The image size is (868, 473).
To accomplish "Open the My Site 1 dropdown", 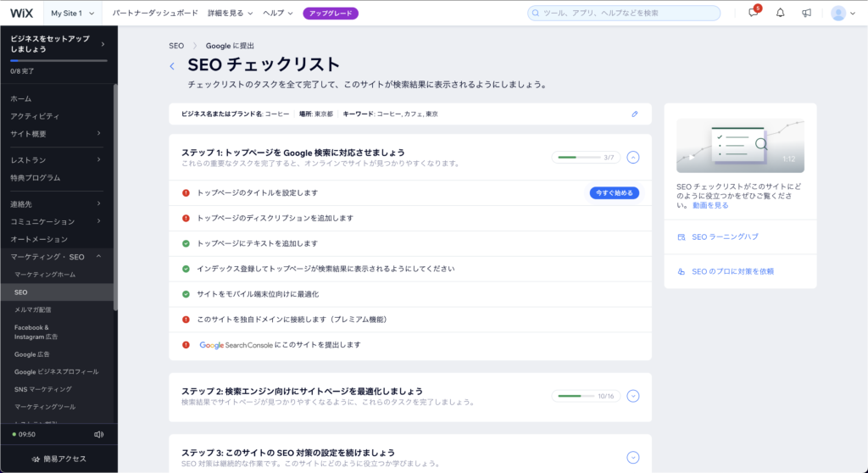I will pyautogui.click(x=73, y=14).
